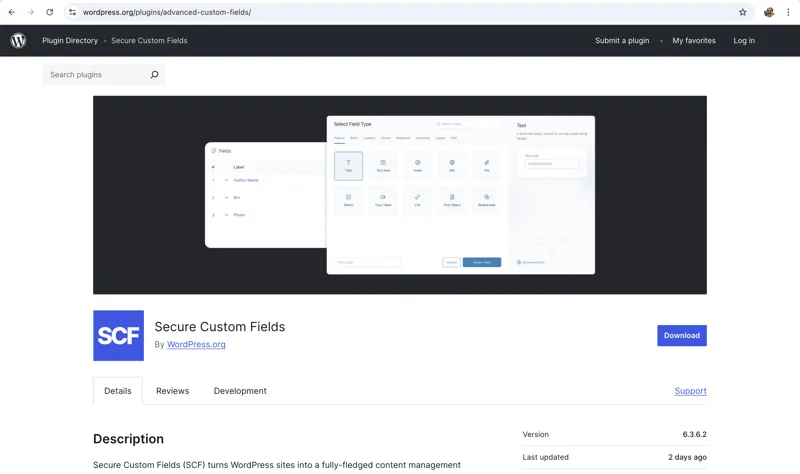
Task: Click the Description heading
Action: (x=129, y=439)
